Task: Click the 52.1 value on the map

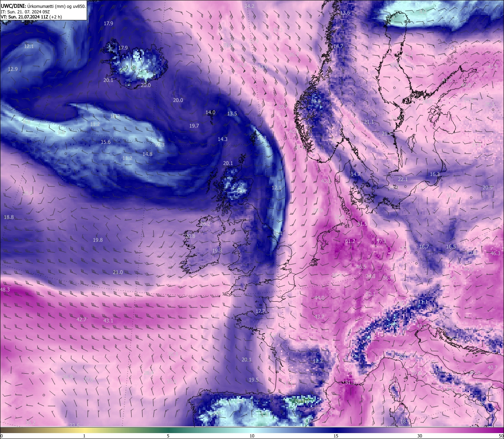Action: tap(371, 294)
